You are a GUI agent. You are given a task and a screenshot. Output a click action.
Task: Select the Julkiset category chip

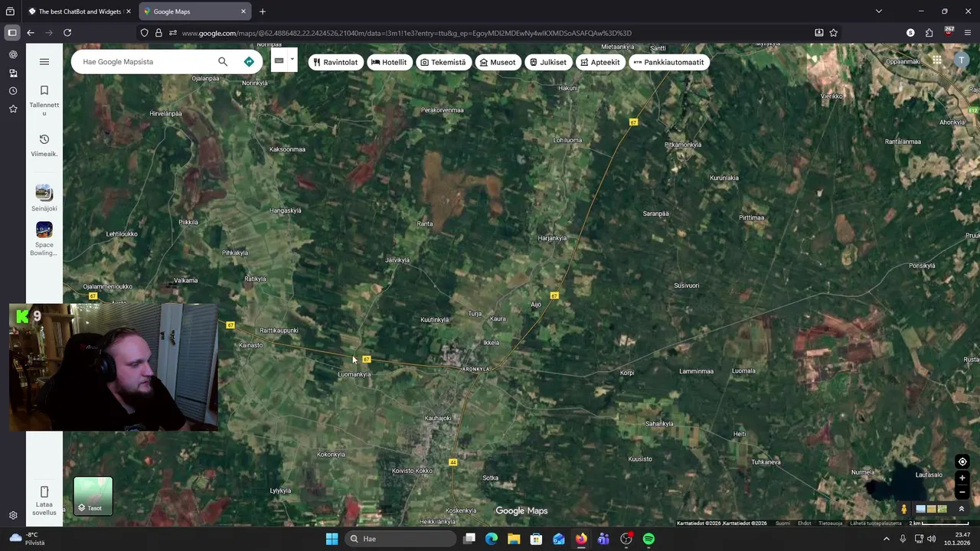[548, 63]
